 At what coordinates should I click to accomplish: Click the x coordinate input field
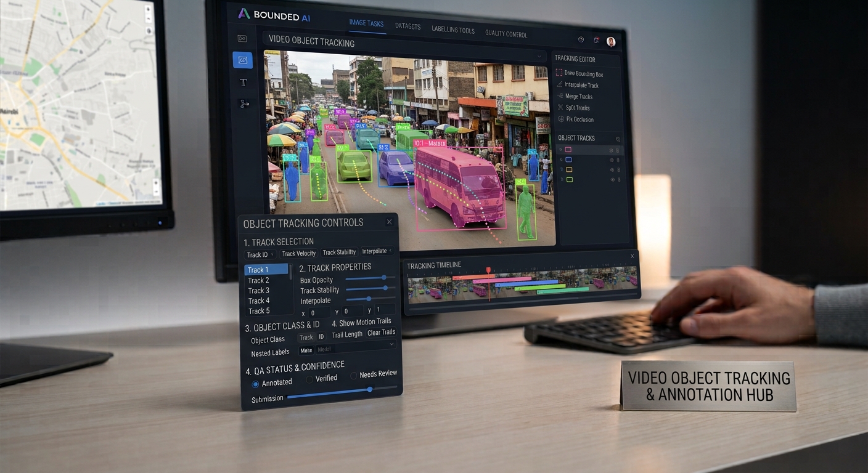(319, 313)
